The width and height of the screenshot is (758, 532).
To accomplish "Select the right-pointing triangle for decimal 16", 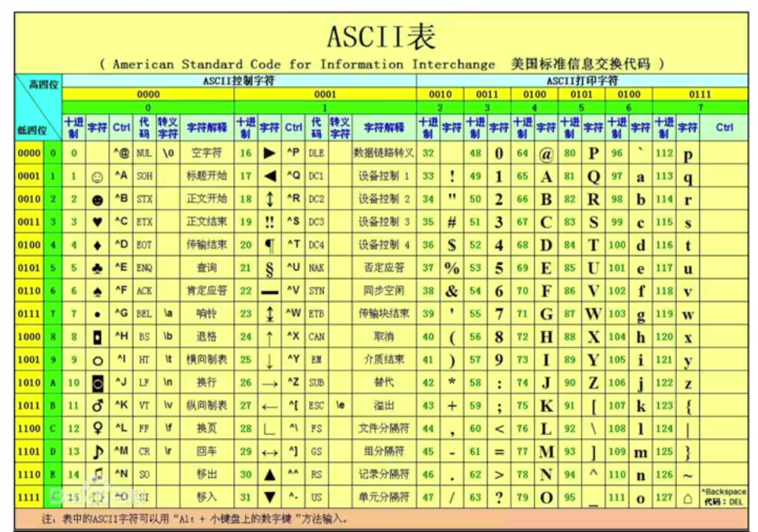I will (269, 154).
